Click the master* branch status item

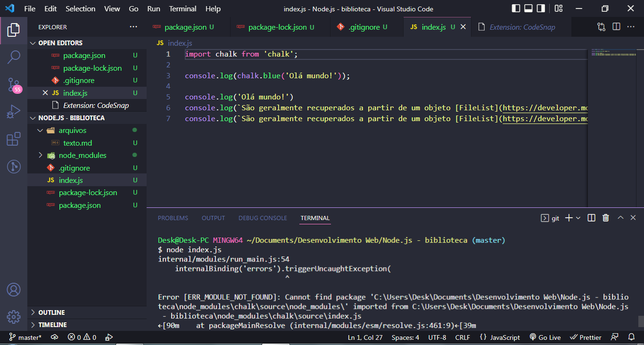coord(26,337)
